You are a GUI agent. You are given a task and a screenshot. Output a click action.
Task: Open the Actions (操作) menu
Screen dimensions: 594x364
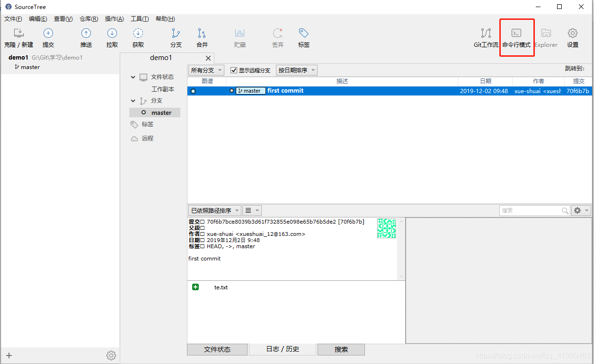click(115, 19)
